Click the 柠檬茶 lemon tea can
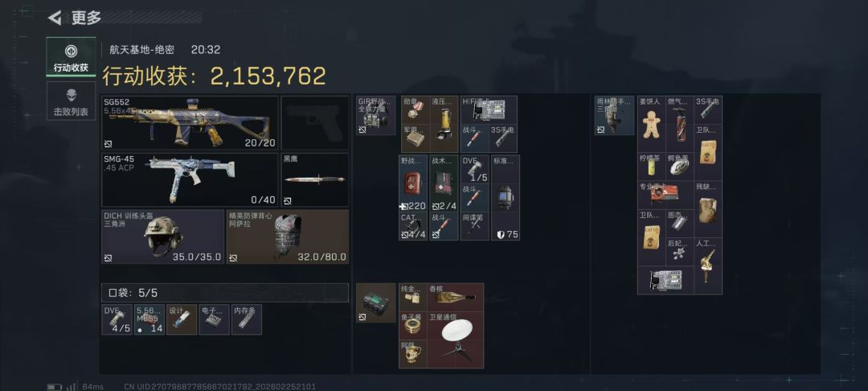868x391 pixels. 652,167
